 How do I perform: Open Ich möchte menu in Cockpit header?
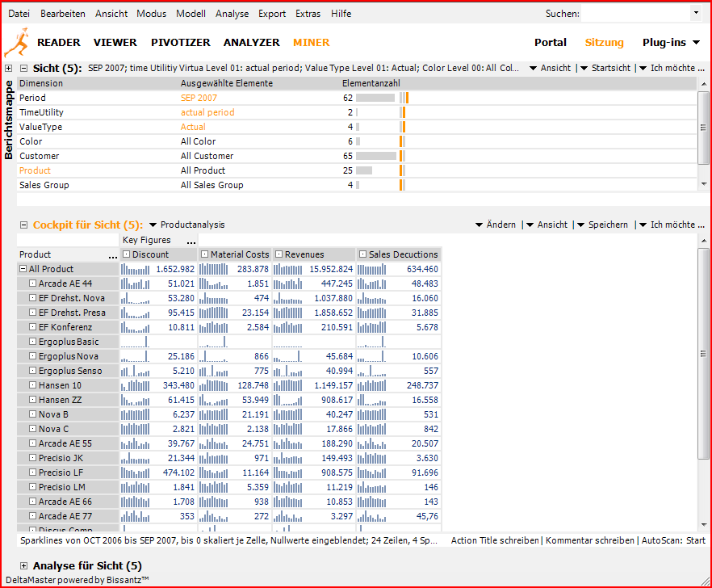[672, 225]
